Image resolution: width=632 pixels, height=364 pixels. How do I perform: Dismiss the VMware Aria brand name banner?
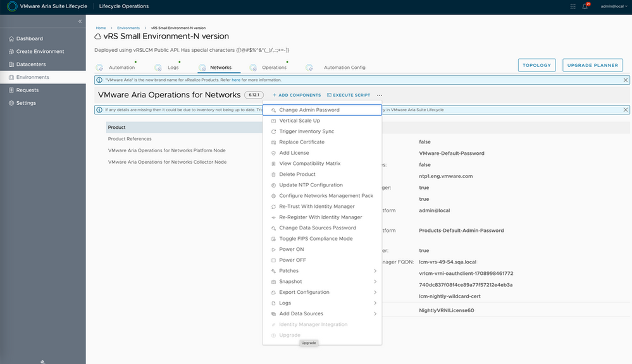tap(626, 80)
